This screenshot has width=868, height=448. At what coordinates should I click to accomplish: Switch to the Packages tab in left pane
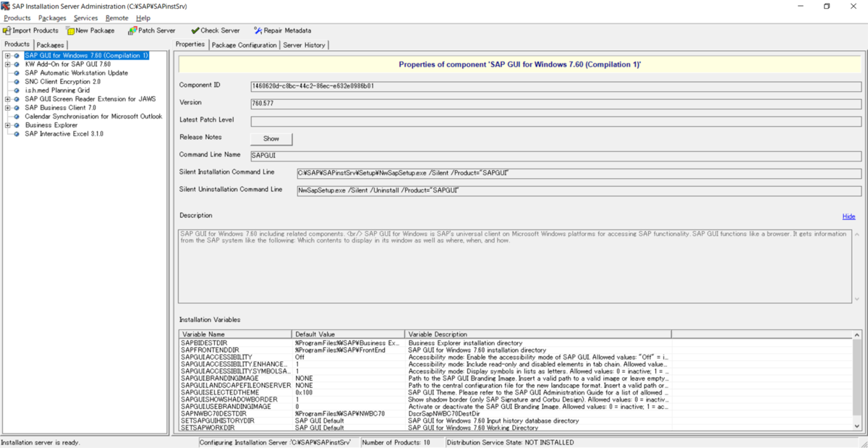51,45
